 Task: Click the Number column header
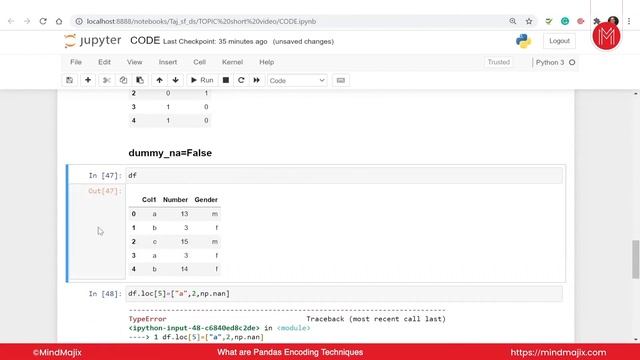pos(175,200)
